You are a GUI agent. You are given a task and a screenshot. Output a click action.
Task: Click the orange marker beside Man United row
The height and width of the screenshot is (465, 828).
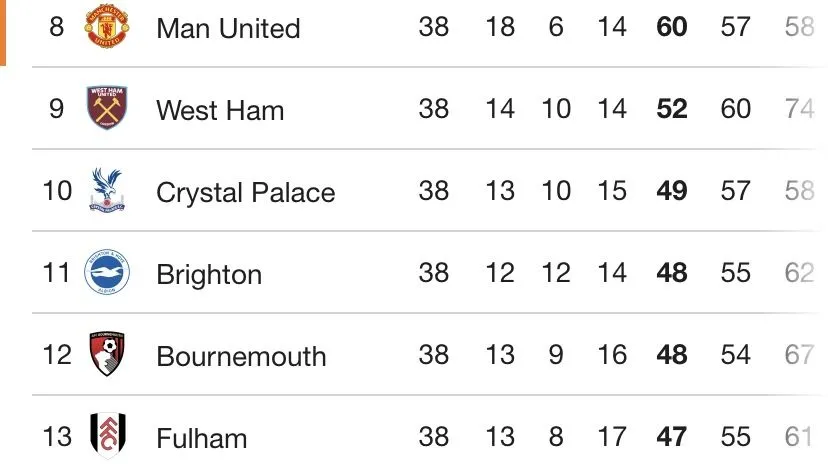tap(3, 30)
